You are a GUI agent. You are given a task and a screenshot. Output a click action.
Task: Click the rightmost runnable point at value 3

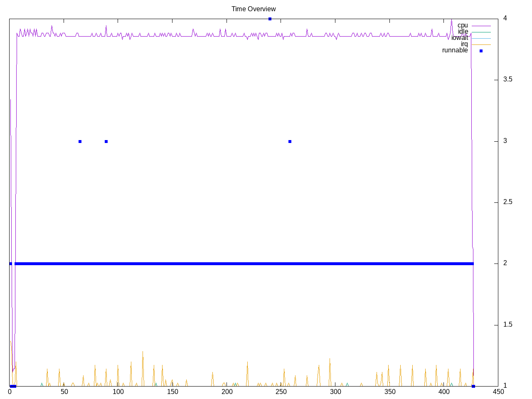290,141
